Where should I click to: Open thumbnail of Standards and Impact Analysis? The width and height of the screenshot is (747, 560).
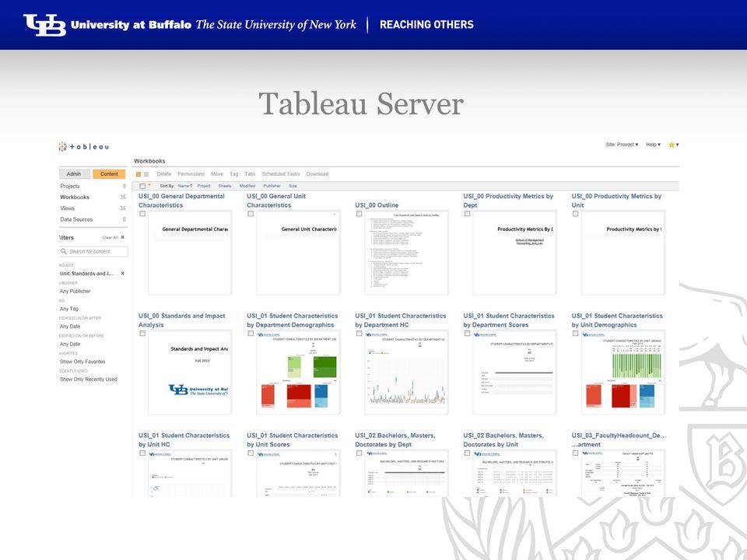(190, 373)
